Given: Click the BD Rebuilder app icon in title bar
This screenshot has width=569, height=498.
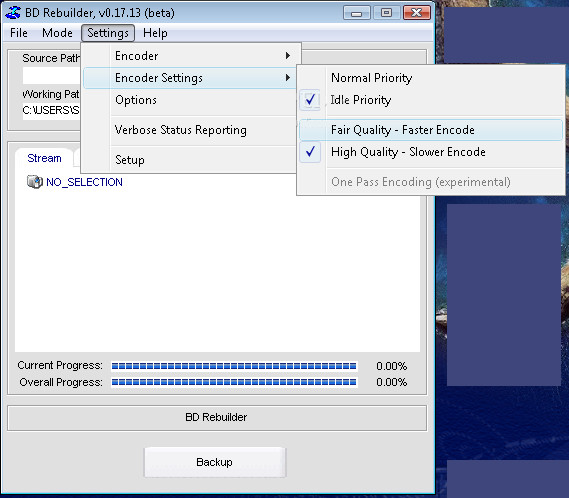Looking at the screenshot, I should (x=13, y=13).
